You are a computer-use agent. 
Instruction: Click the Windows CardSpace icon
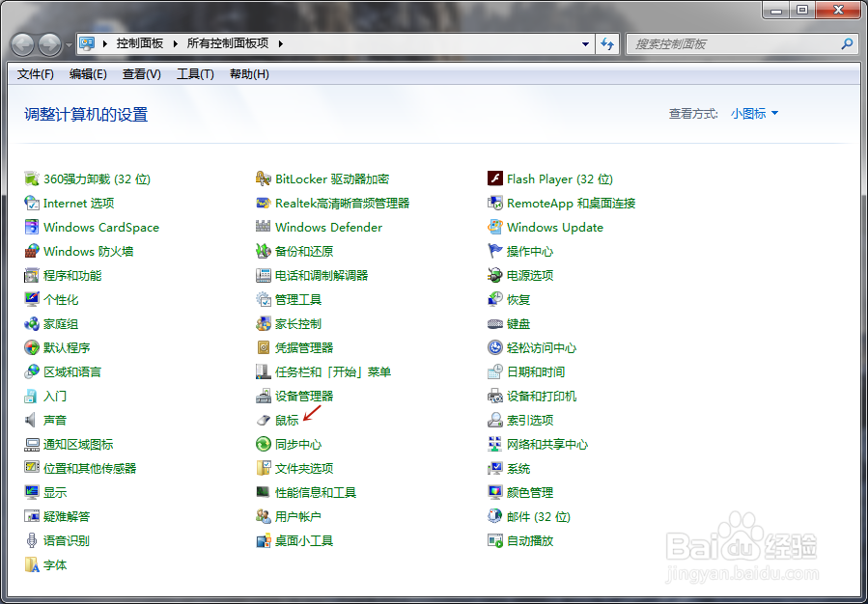[32, 228]
